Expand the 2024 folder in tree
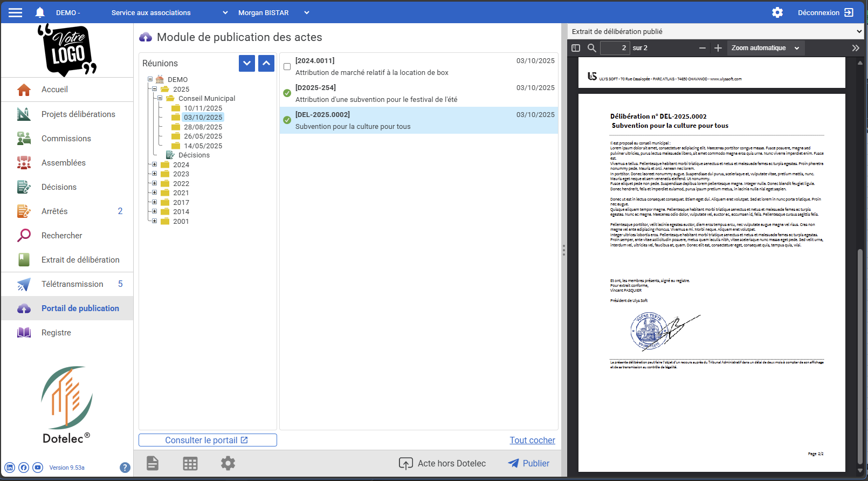The height and width of the screenshot is (481, 868). tap(154, 164)
